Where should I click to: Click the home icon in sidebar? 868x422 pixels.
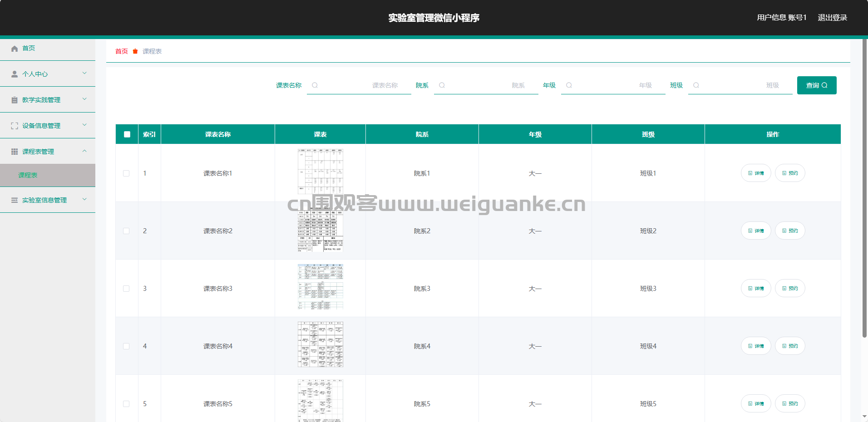(x=15, y=49)
